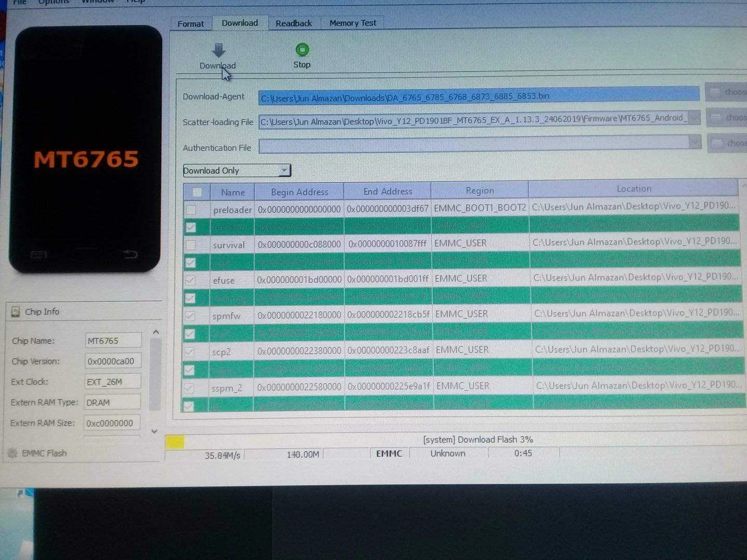The height and width of the screenshot is (560, 747).
Task: Click the green Stop icon
Action: pyautogui.click(x=302, y=49)
